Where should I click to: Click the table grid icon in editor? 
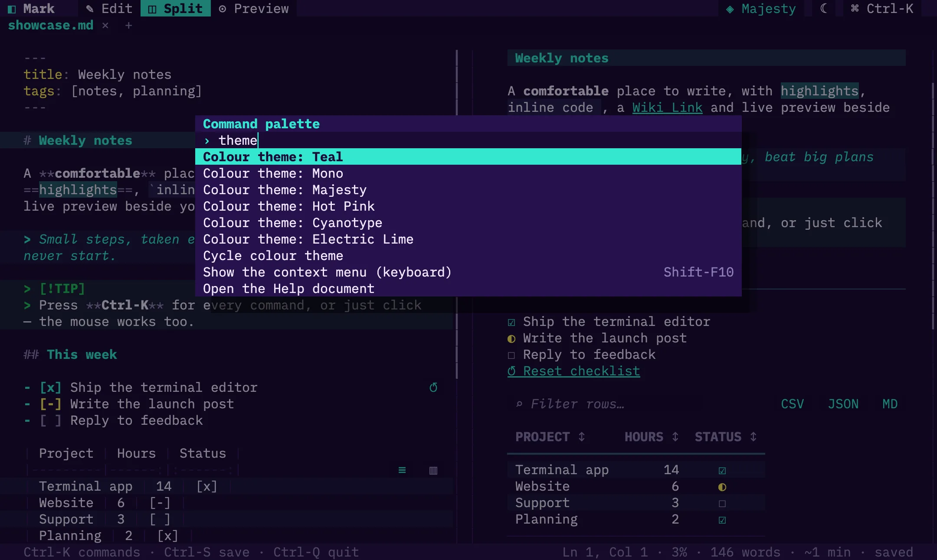pyautogui.click(x=433, y=470)
